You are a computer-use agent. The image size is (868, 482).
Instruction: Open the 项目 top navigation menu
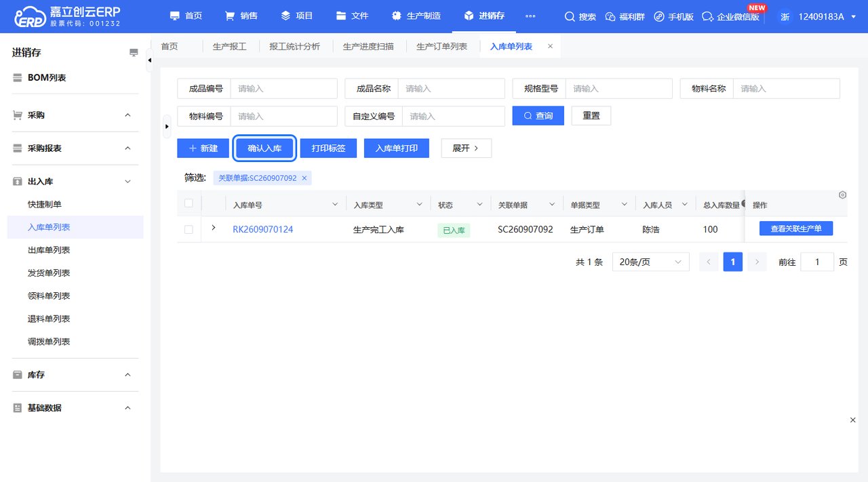pyautogui.click(x=296, y=16)
